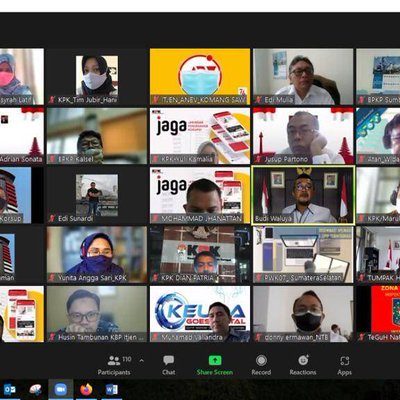Image resolution: width=400 pixels, height=400 pixels.
Task: Start Share Screen
Action: [215, 365]
